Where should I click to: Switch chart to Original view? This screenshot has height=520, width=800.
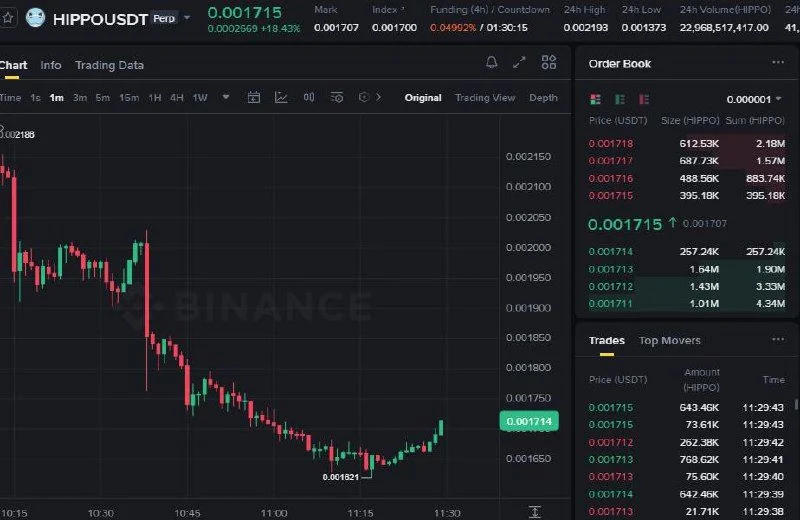pos(423,97)
